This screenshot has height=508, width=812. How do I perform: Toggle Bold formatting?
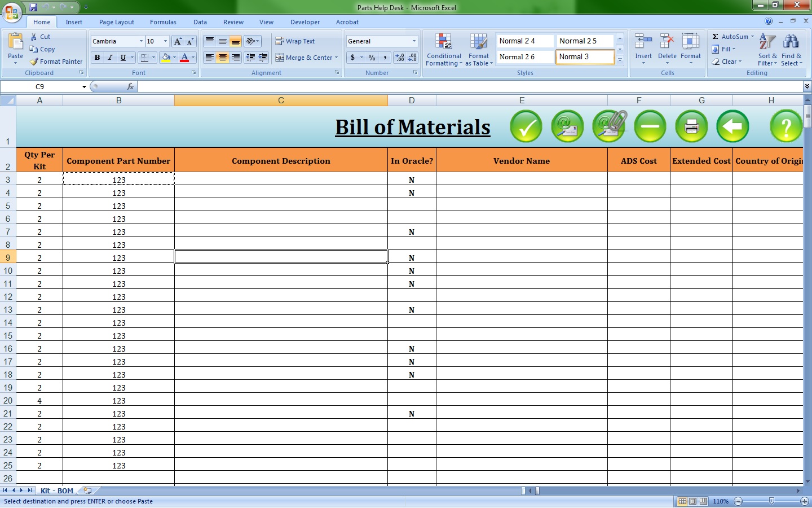[97, 58]
